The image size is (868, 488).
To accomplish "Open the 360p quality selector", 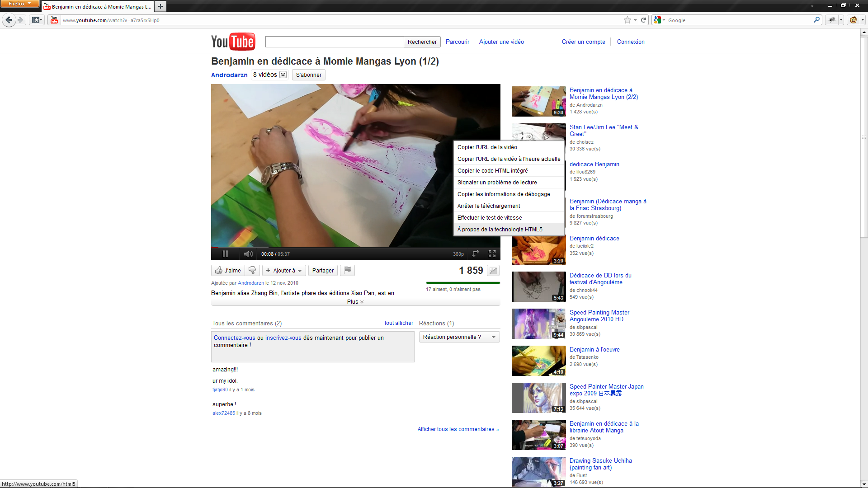I will click(x=458, y=254).
